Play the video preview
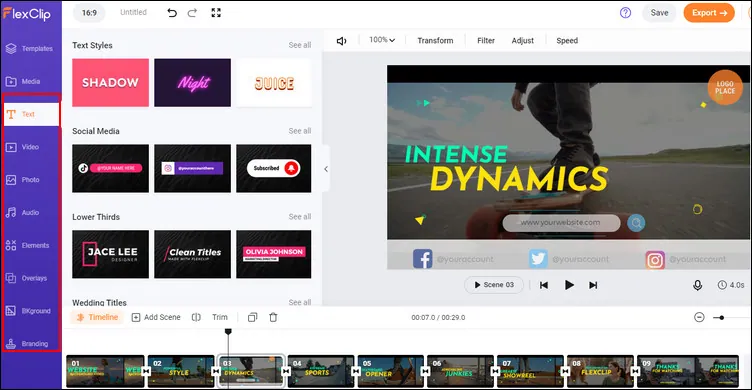Viewport: 752px width, 390px height. (569, 285)
